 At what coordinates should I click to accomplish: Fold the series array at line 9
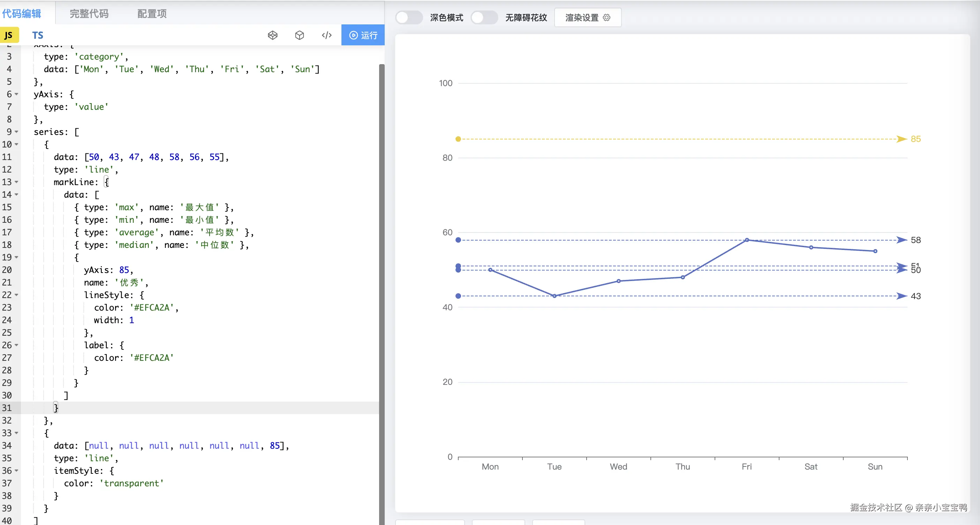tap(16, 132)
